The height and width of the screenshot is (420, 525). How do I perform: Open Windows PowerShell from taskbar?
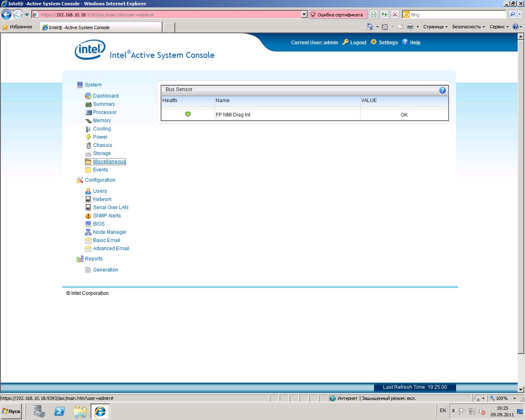(x=59, y=411)
